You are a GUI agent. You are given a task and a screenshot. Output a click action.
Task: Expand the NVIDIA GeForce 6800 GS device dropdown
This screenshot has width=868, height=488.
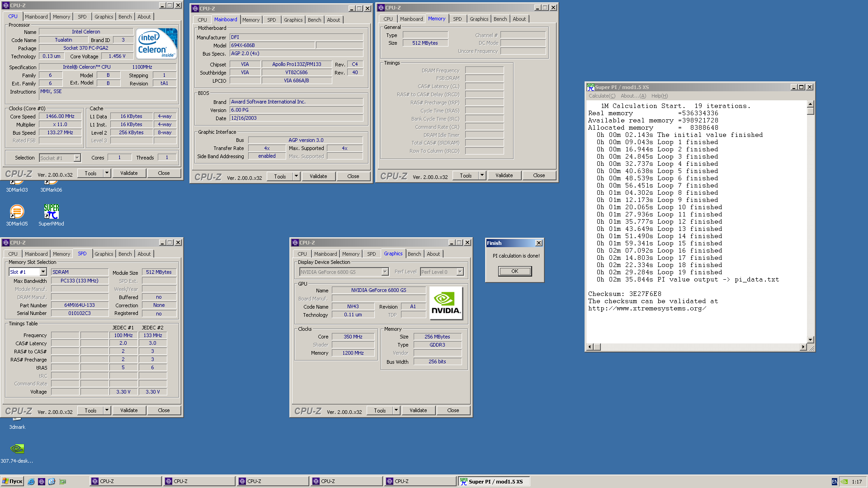[385, 272]
